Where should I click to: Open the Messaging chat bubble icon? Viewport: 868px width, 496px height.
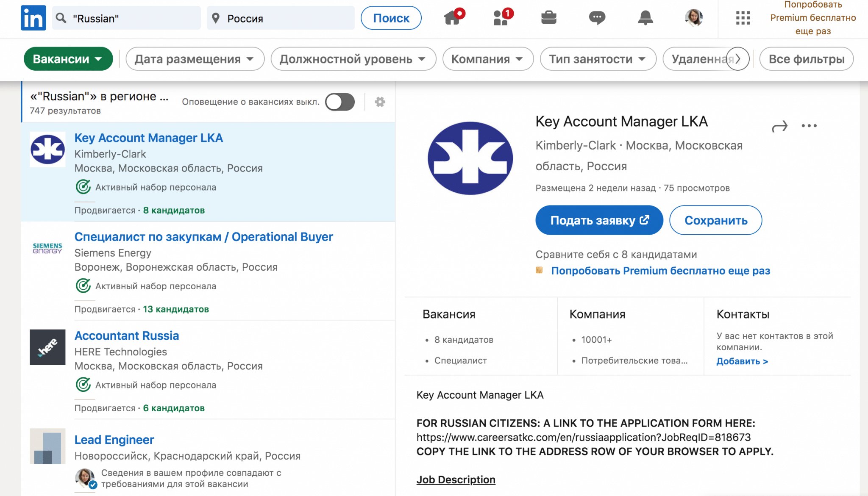click(597, 18)
